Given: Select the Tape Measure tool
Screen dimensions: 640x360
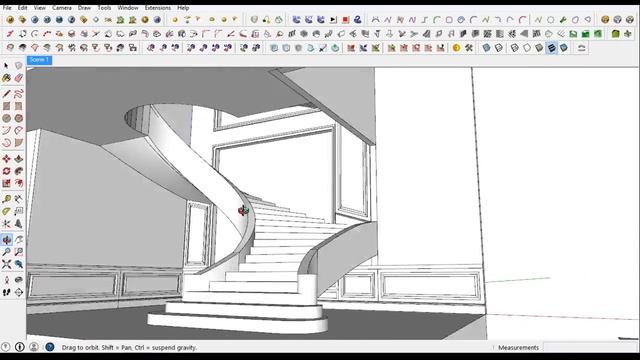Looking at the screenshot, I should (x=6, y=199).
